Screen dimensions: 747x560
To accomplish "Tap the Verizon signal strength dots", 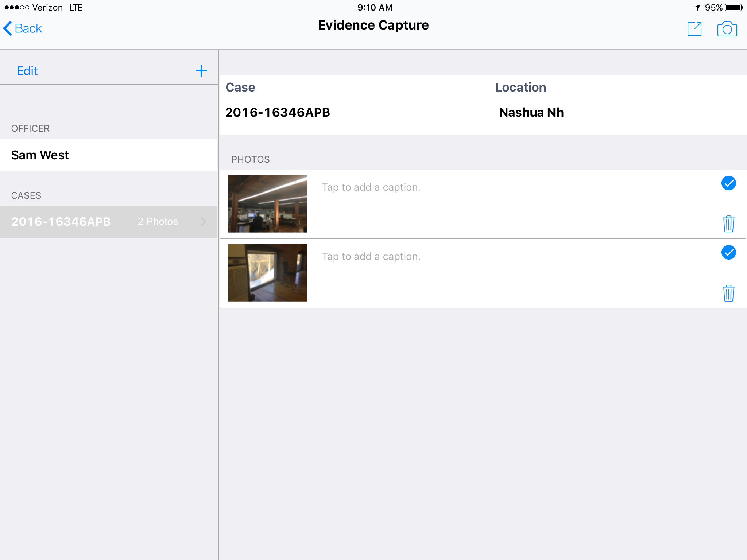I will [17, 7].
